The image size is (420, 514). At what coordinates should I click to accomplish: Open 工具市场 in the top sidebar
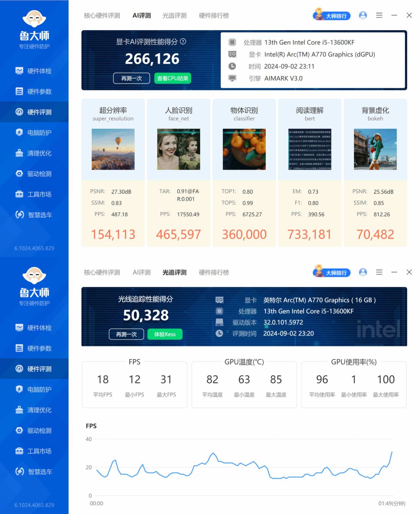point(34,194)
